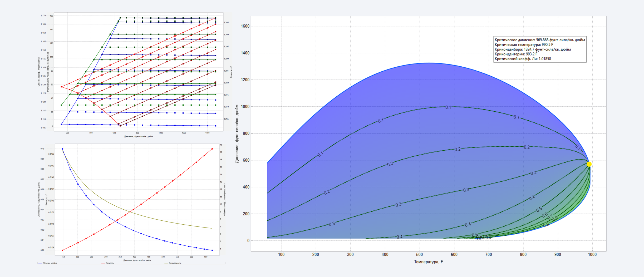Click the 0.265 tick on the top-left chart
The image size is (644, 277).
[226, 119]
